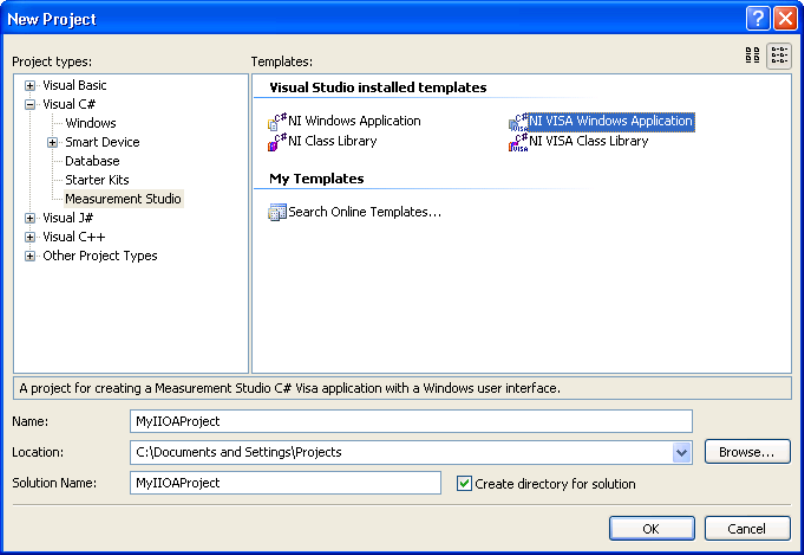
Task: Select Visual C++ tree item
Action: [74, 237]
